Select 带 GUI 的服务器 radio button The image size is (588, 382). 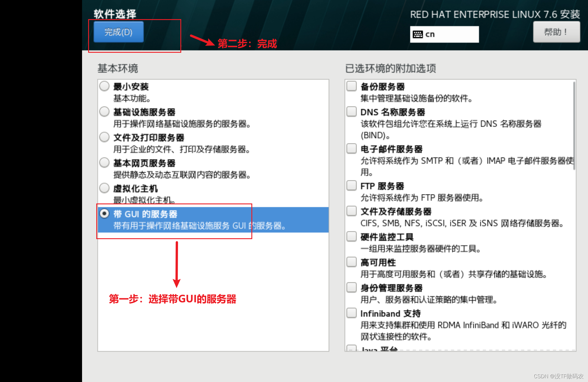pos(104,214)
